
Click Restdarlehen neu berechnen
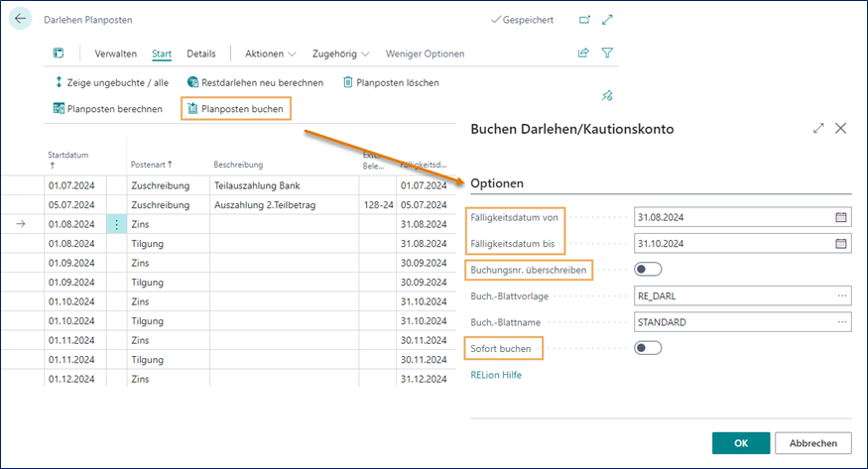255,82
